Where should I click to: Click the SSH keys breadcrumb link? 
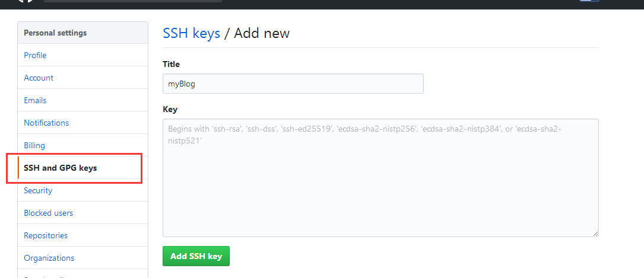click(191, 33)
